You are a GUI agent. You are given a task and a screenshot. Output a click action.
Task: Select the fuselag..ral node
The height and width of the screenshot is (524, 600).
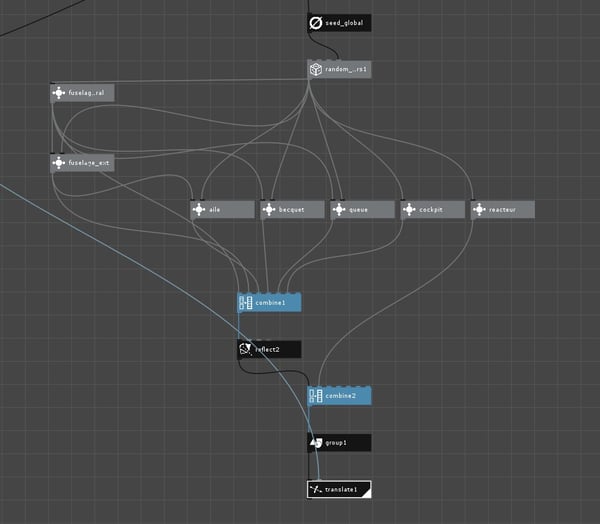[x=82, y=93]
